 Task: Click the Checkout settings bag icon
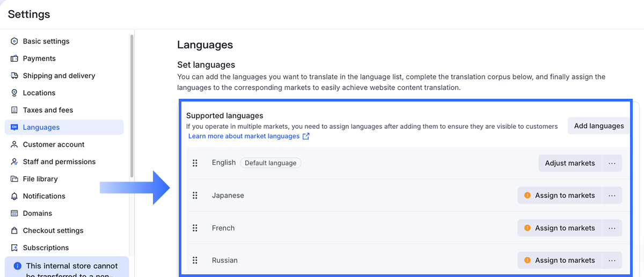click(14, 230)
